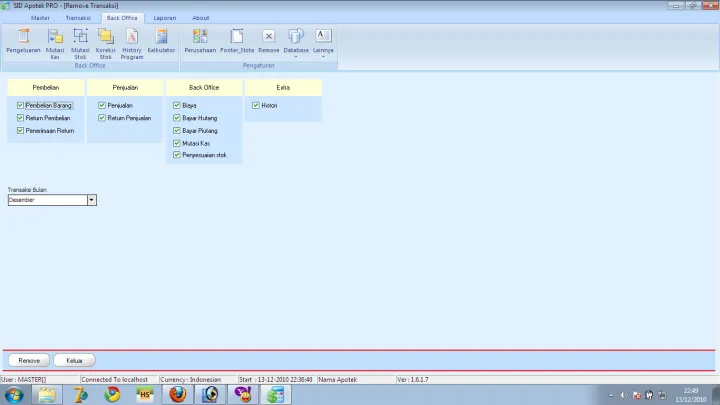The image size is (720, 405).
Task: Click the Penjualan column header
Action: click(x=125, y=88)
